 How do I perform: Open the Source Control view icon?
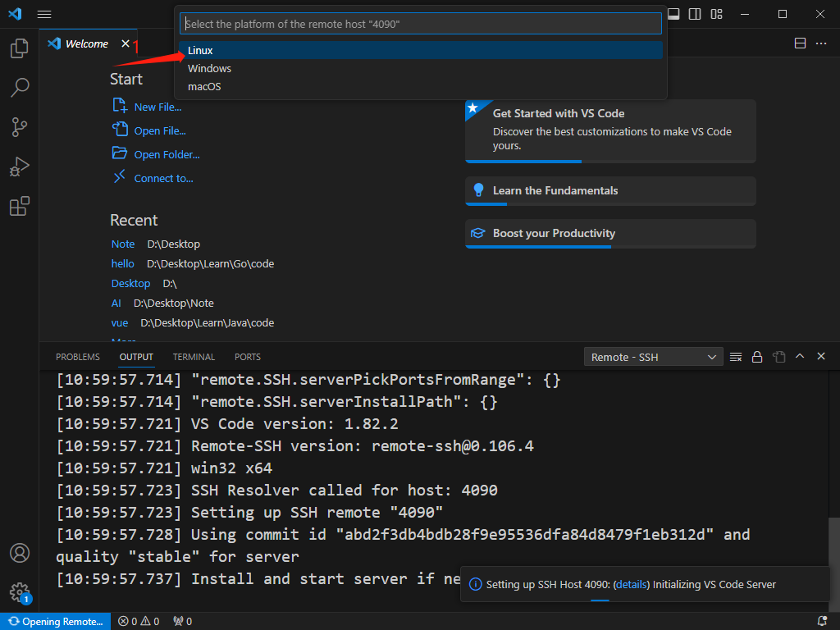pyautogui.click(x=20, y=127)
